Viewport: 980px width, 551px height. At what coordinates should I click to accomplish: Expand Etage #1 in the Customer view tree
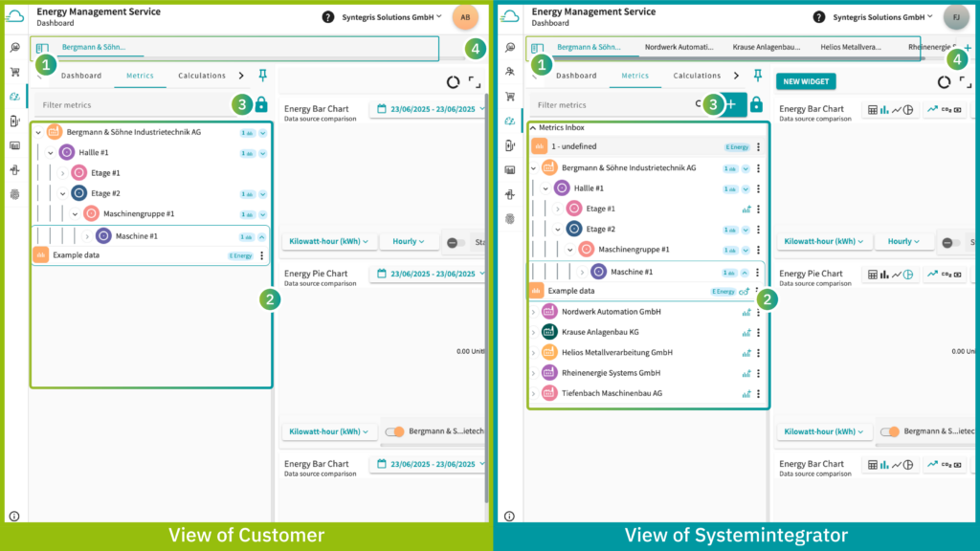[x=62, y=173]
